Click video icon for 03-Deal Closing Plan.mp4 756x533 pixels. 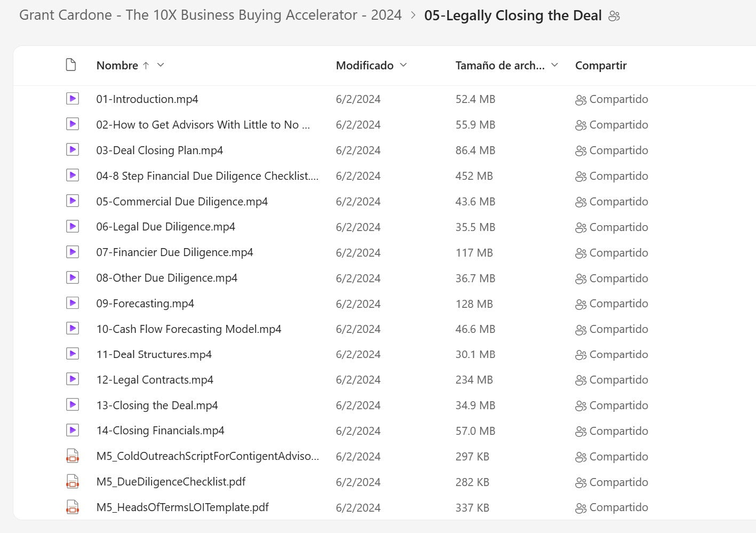(x=73, y=150)
